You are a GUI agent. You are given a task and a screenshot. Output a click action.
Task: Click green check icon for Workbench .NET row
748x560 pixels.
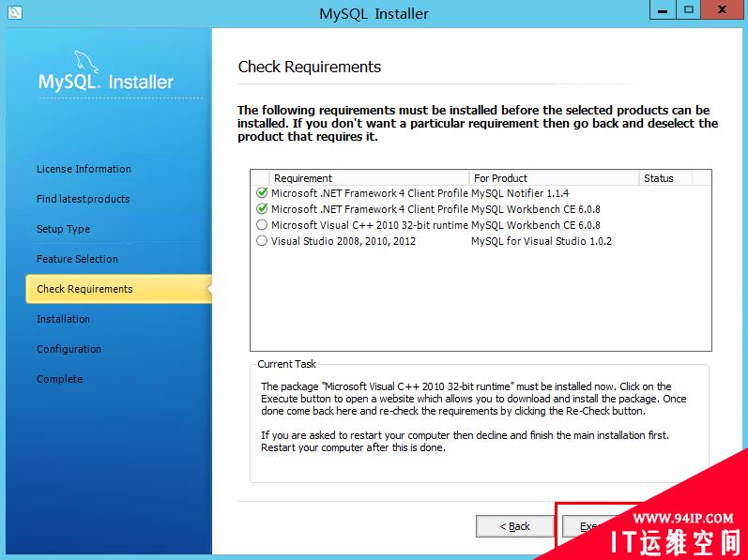[262, 209]
